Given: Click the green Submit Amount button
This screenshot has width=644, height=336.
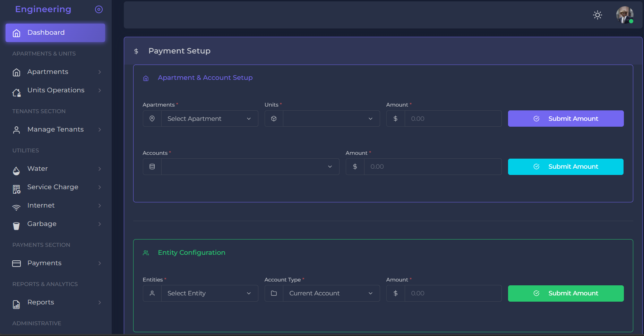Looking at the screenshot, I should tap(565, 293).
